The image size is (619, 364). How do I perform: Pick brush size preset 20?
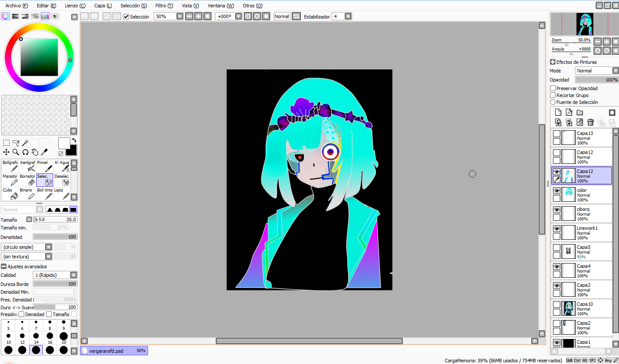coord(63,337)
